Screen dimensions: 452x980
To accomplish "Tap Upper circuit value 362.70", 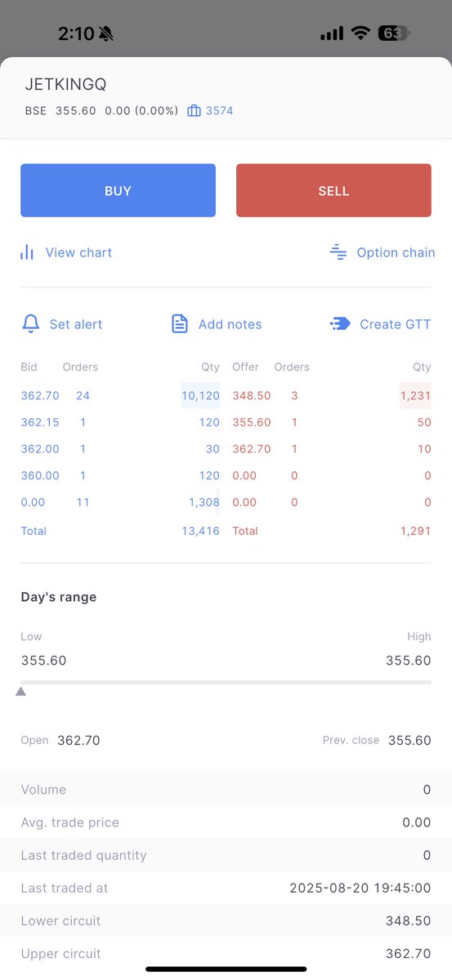I will point(409,953).
